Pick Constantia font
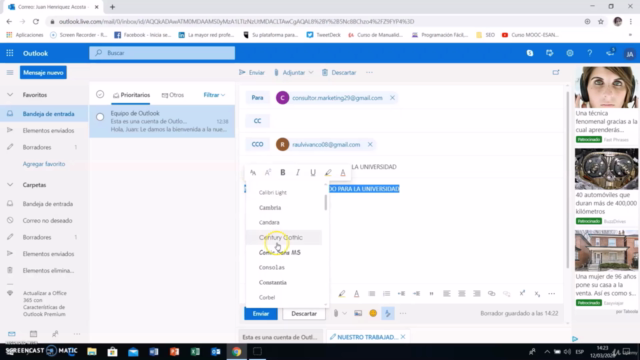This screenshot has height=360, width=640. (284, 282)
